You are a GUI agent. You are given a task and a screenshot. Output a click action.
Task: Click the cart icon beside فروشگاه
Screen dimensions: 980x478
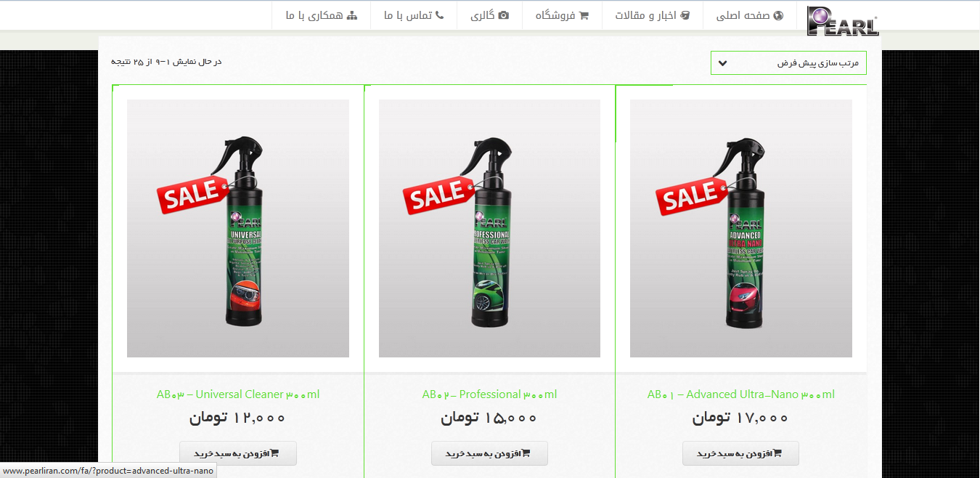pyautogui.click(x=584, y=15)
